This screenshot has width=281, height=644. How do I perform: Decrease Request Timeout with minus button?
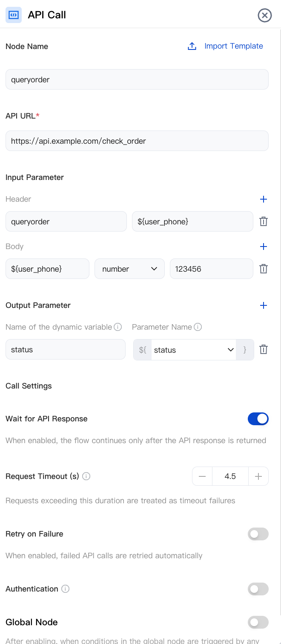point(202,476)
